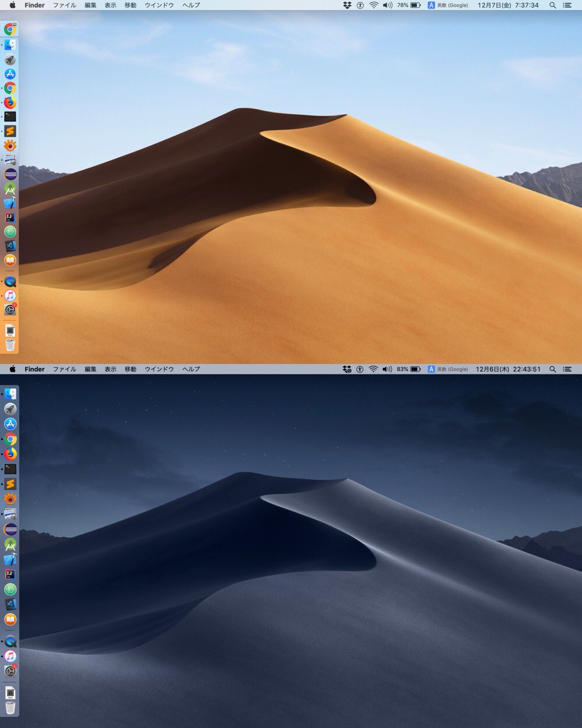Open 英数 (Google) input source in light menu bar

pyautogui.click(x=448, y=5)
